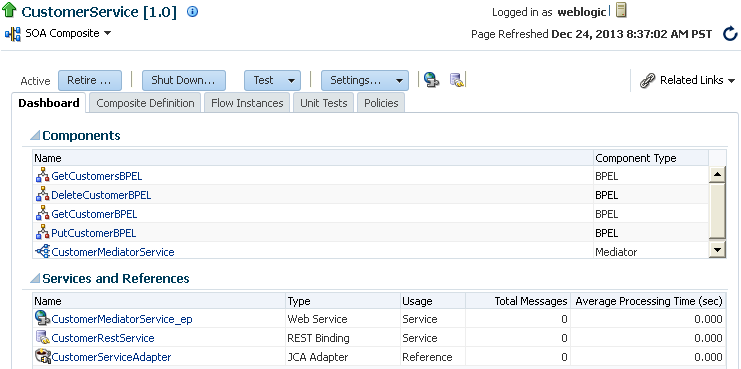Click the BPEL icon beside GetCustomerBPEL
Viewport: 741px width, 369px height.
[43, 214]
